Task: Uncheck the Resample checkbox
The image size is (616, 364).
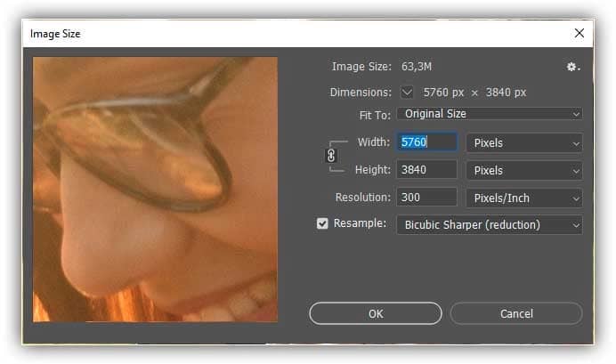Action: click(x=322, y=223)
